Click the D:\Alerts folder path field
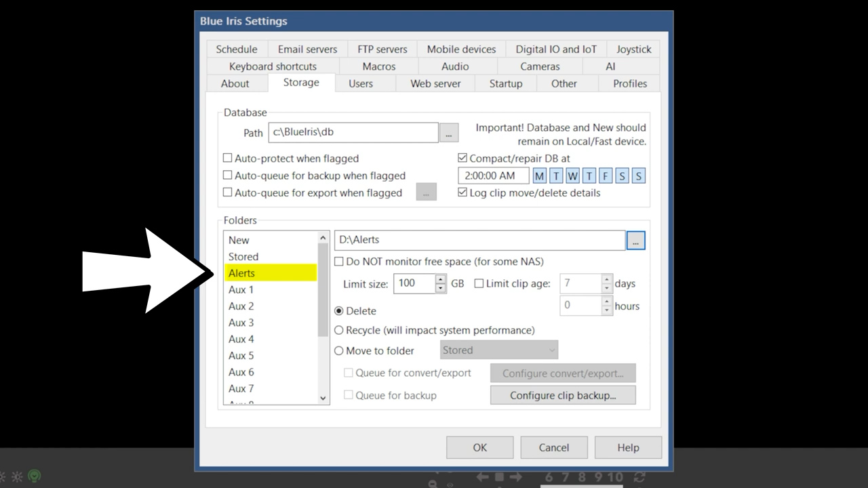This screenshot has width=868, height=488. [x=479, y=240]
